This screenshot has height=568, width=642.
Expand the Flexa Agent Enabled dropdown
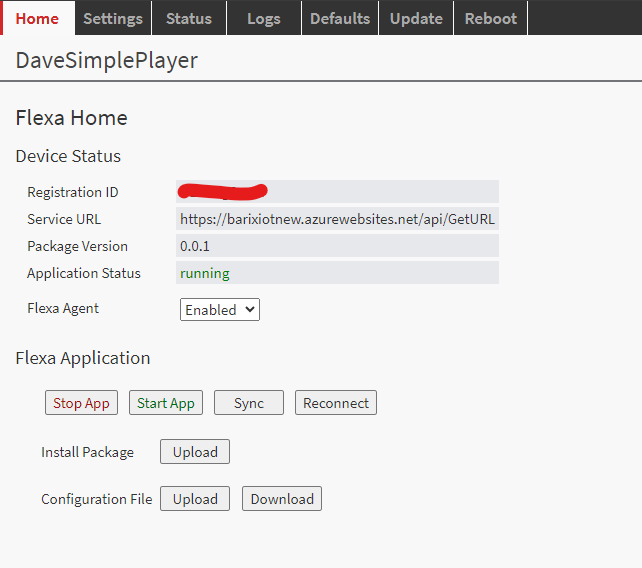click(220, 310)
